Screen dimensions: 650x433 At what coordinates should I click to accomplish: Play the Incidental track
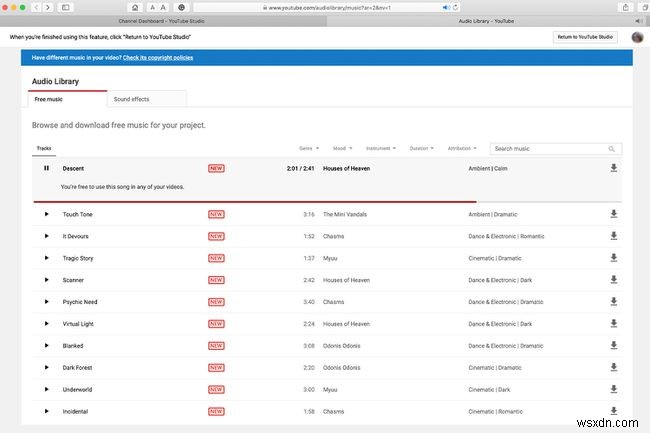click(46, 411)
